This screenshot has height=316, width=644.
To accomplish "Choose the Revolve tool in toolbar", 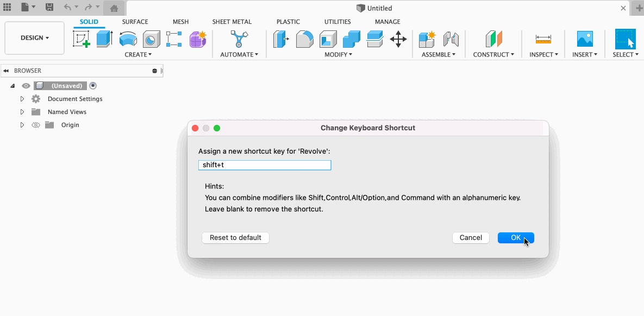I will [x=128, y=39].
